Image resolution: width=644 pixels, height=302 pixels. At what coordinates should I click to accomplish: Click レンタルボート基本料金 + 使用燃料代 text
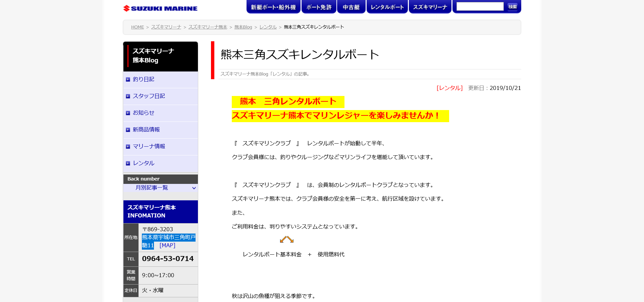click(293, 255)
